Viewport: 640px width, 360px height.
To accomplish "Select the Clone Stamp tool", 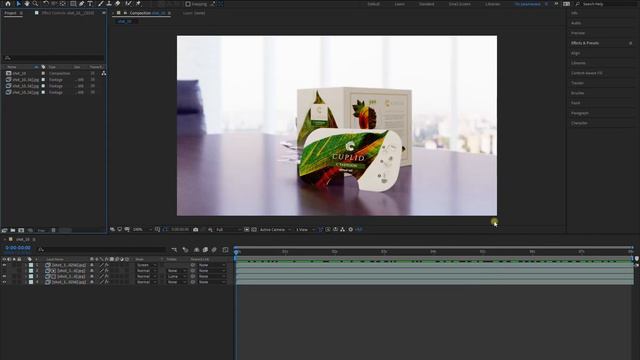I will 109,4.
